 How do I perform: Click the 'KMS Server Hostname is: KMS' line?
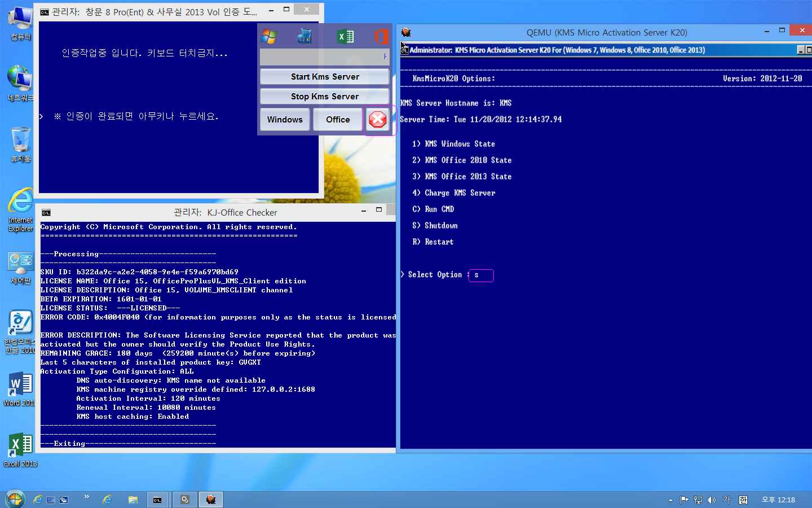[456, 103]
